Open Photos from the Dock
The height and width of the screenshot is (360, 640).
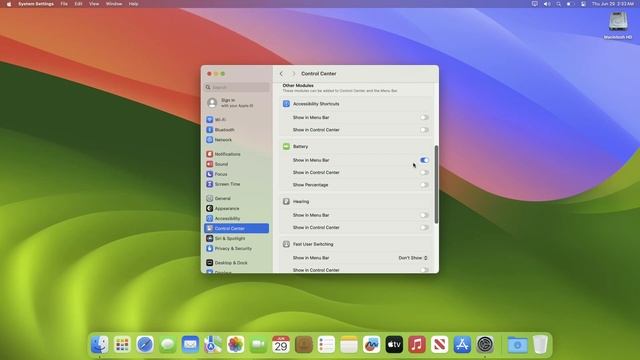coord(236,344)
